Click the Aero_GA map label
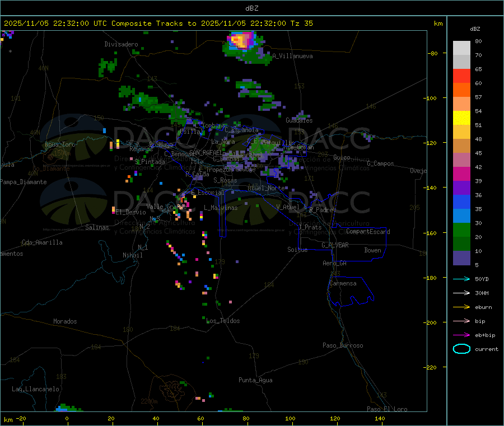504x426 pixels. point(334,263)
